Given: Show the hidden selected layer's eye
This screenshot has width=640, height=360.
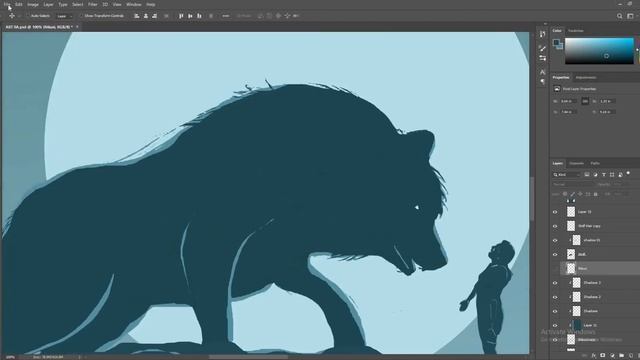Looking at the screenshot, I should (x=555, y=269).
